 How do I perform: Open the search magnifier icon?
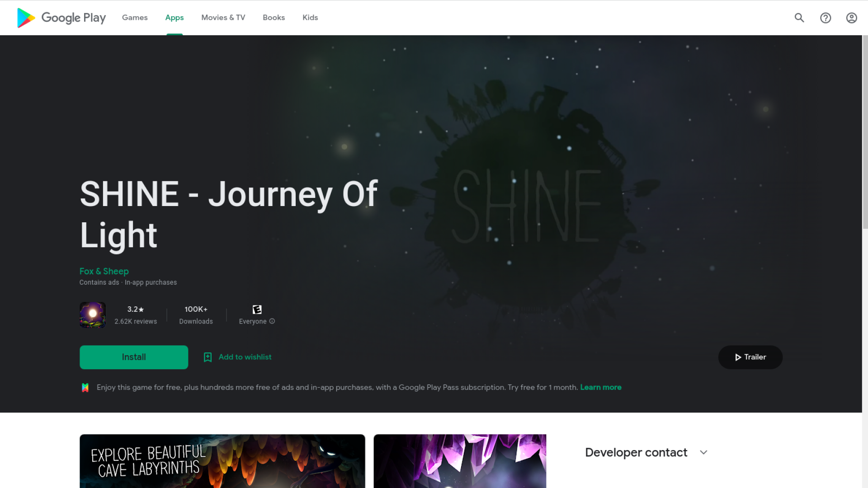[799, 18]
